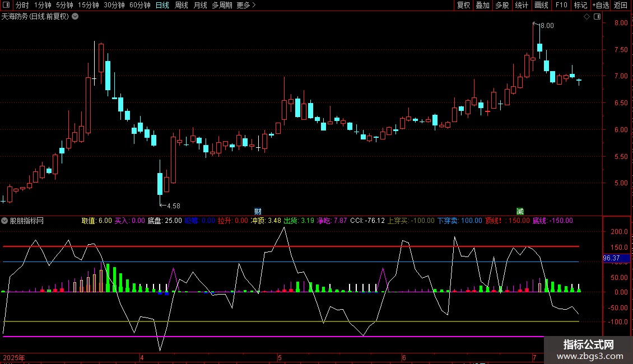
Task: Click month 7 on the date axis
Action: coord(534,357)
